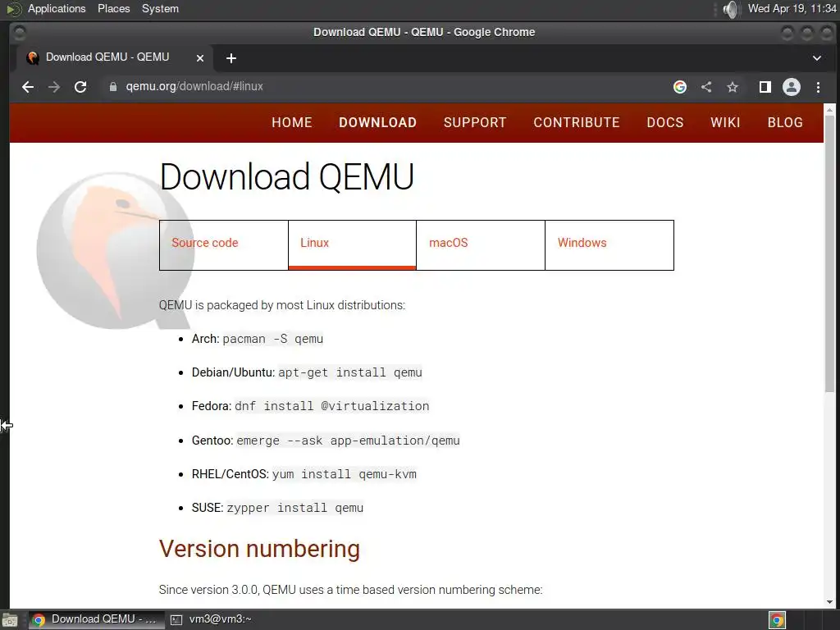Viewport: 840px width, 630px height.
Task: Go to HOME in site navigation
Action: tap(292, 123)
